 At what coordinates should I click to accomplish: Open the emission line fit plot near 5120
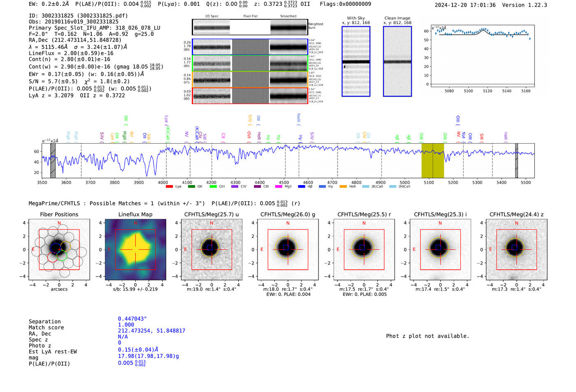483,56
